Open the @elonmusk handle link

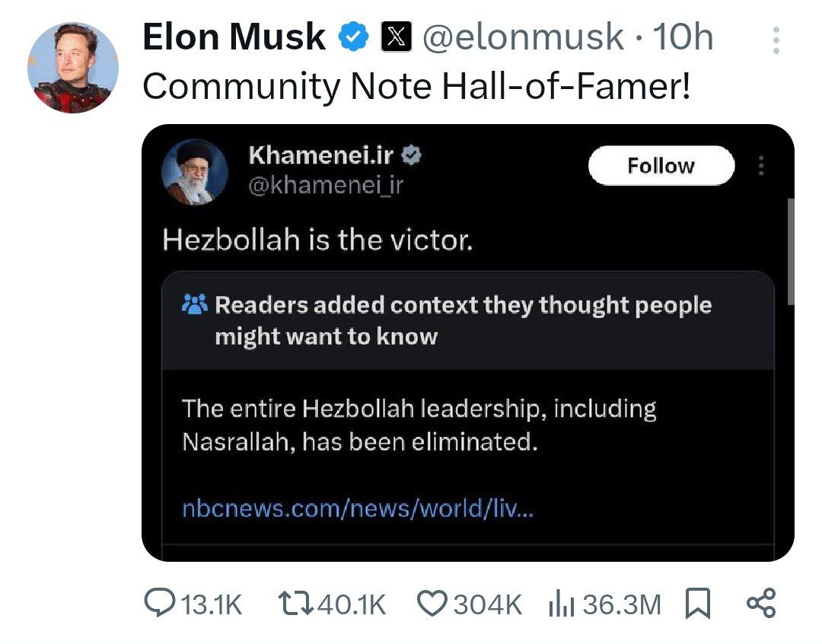523,37
